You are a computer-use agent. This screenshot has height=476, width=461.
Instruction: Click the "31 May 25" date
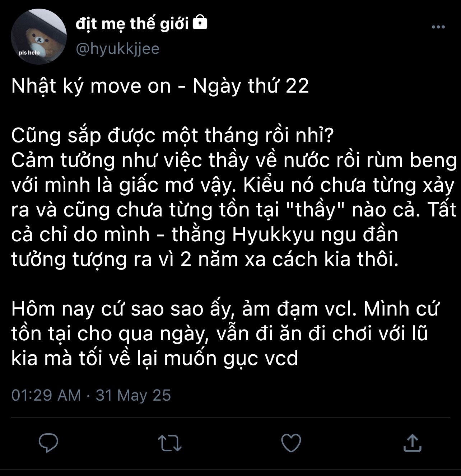point(133,395)
